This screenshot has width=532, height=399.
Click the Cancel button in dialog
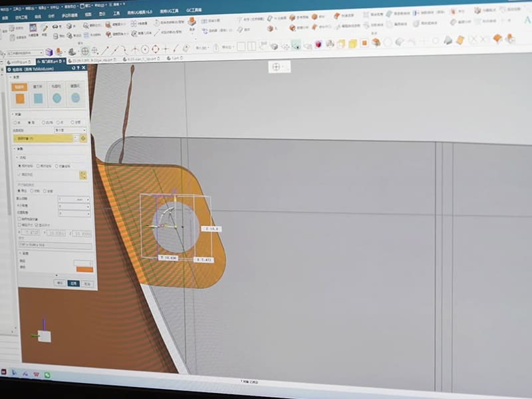(x=87, y=284)
